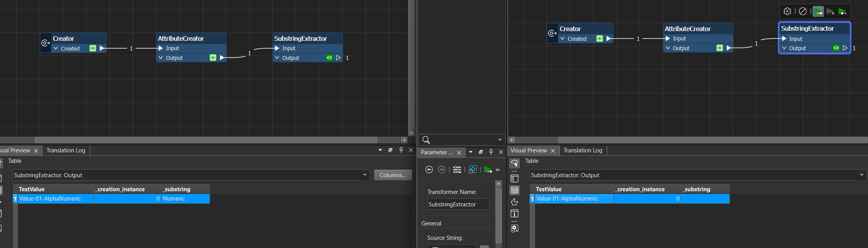Pin the Parameter Editor panel

tap(491, 152)
